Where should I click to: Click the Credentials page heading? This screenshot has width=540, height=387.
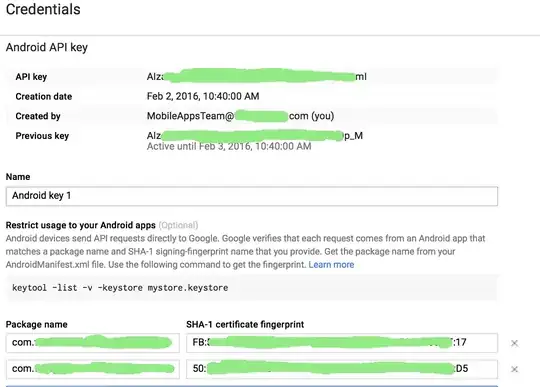point(43,9)
